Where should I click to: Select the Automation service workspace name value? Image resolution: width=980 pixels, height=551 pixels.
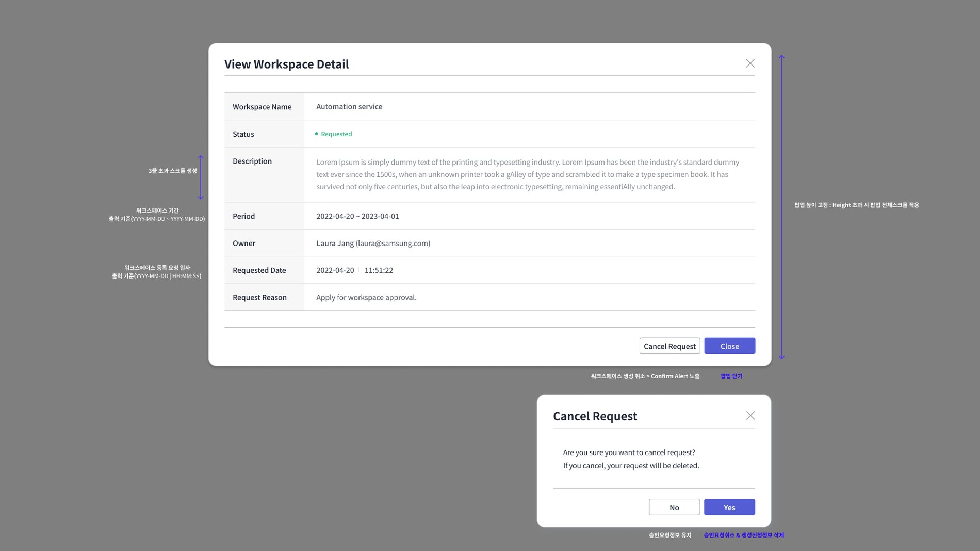tap(349, 106)
